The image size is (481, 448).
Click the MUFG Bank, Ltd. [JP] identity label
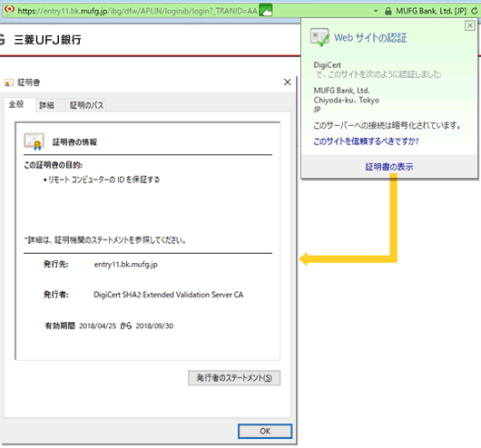(x=431, y=11)
